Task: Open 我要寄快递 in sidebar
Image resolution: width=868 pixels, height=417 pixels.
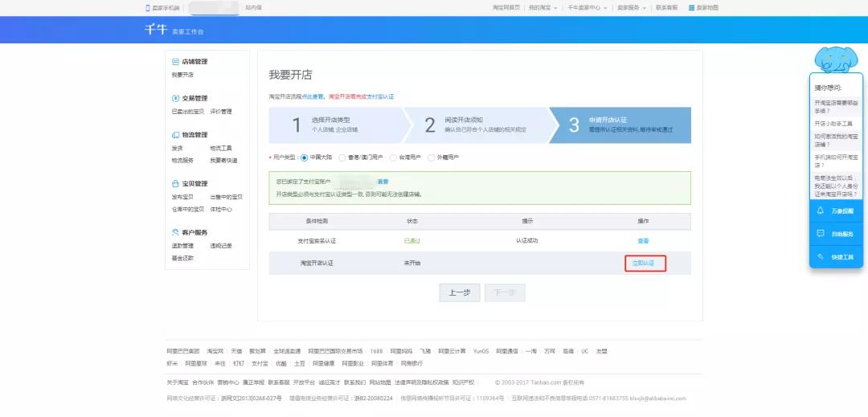Action: (223, 161)
